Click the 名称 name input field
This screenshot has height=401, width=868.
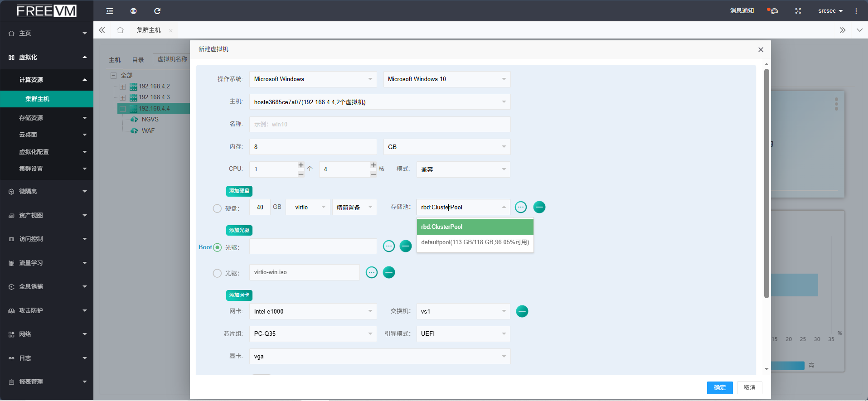(x=379, y=124)
